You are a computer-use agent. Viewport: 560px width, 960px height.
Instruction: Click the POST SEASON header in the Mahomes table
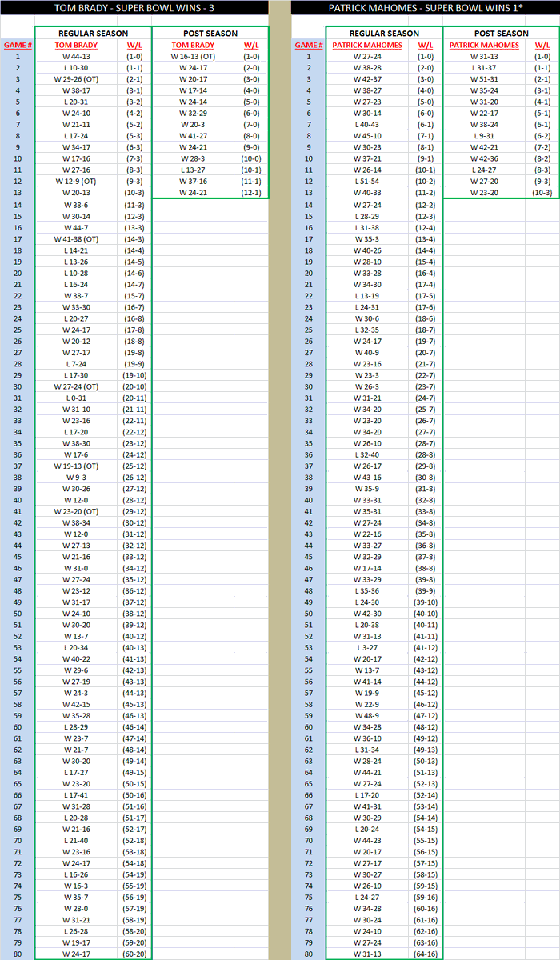[502, 34]
